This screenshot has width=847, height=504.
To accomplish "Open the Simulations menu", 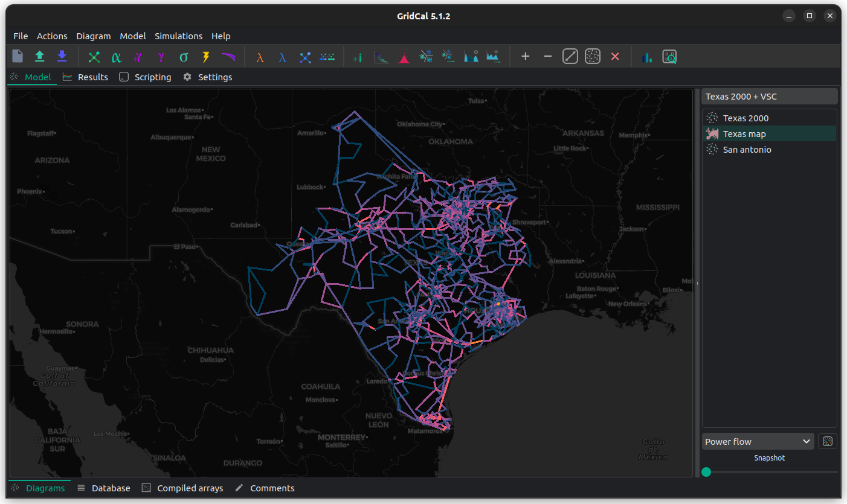I will 178,36.
